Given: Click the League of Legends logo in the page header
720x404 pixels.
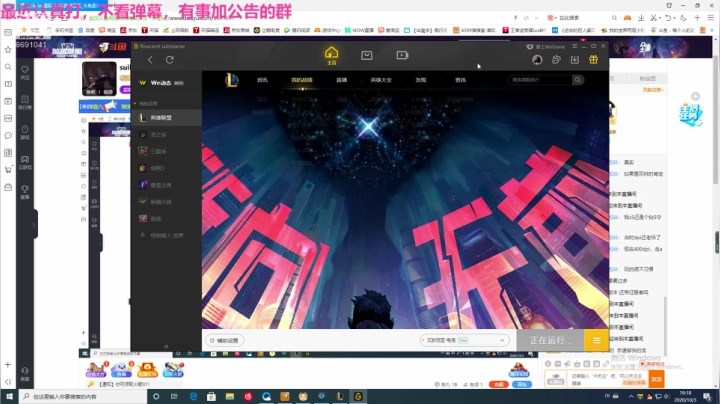Looking at the screenshot, I should [x=232, y=80].
